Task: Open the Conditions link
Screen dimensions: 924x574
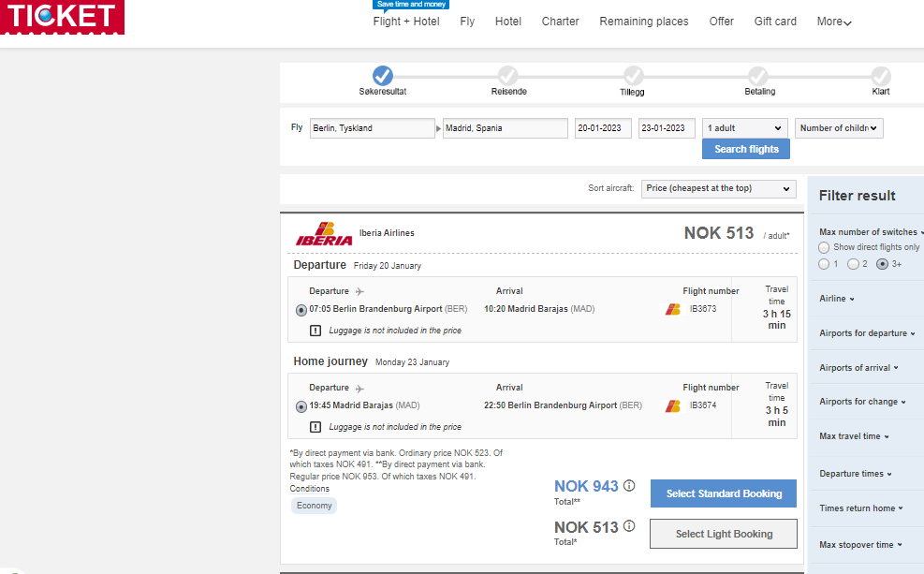Action: pyautogui.click(x=309, y=489)
